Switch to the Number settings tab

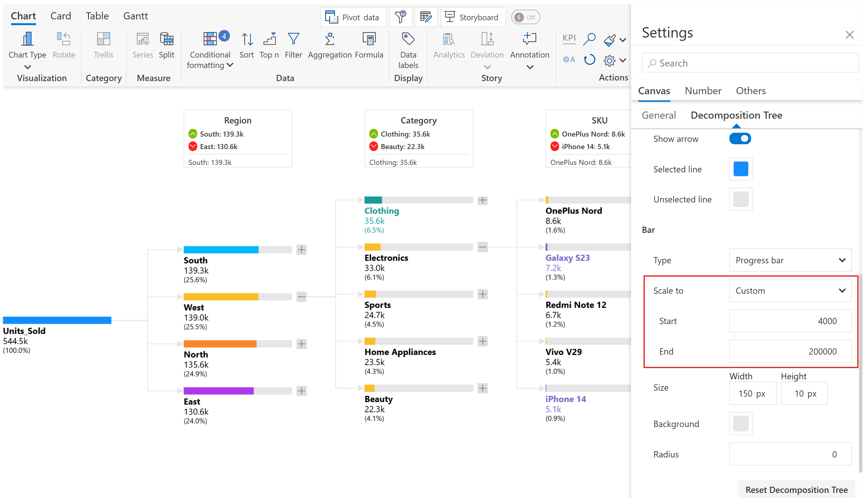[703, 91]
